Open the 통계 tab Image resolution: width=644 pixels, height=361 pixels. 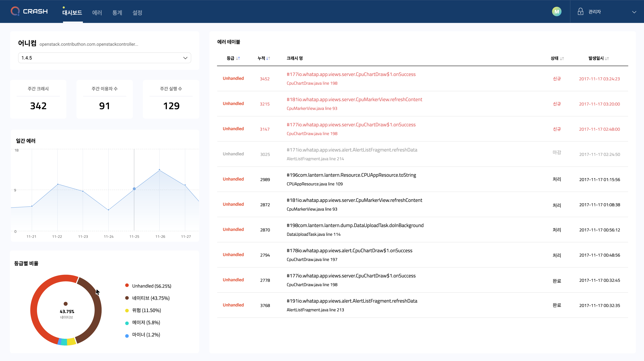(x=117, y=13)
